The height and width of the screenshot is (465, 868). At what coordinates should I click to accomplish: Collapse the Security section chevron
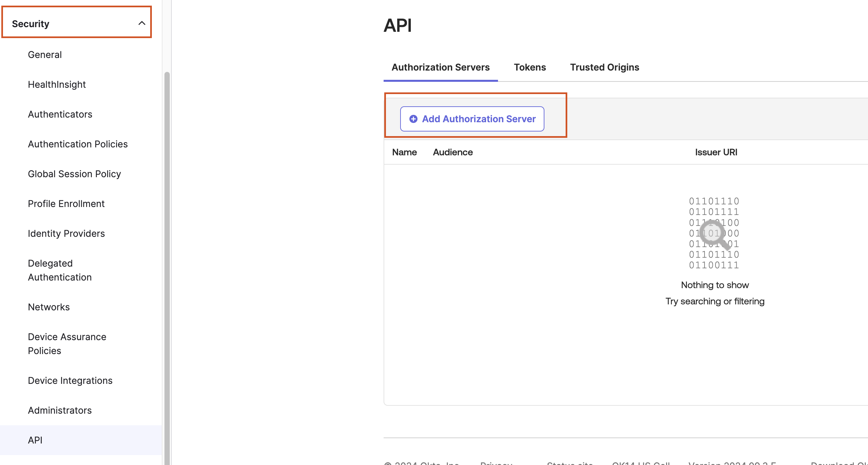coord(142,23)
